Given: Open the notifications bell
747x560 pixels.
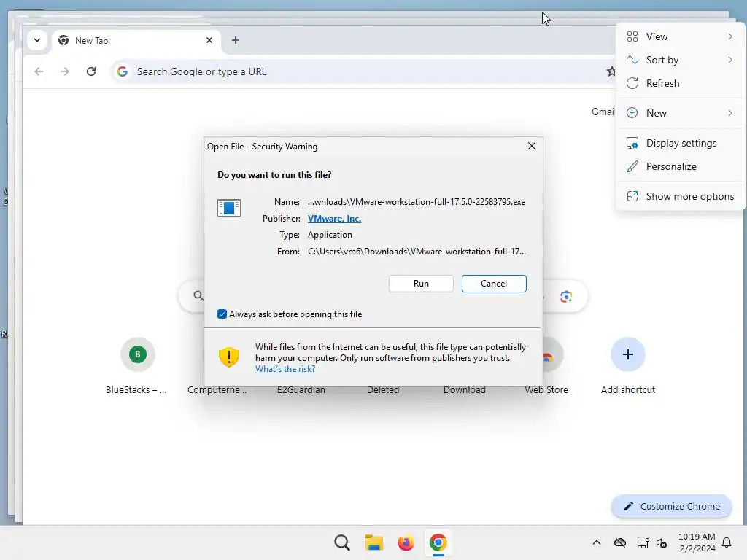Looking at the screenshot, I should click(727, 542).
